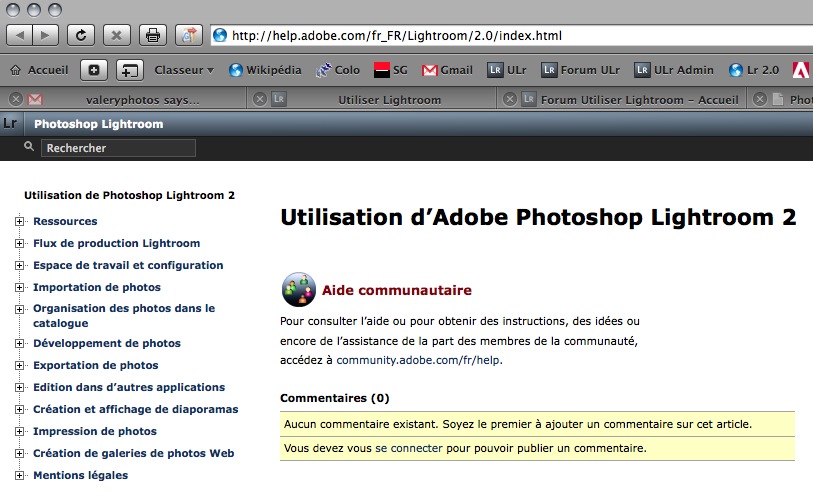Screen dimensions: 813x500
Task: Click the Aide communautaire community icon
Action: coord(299,289)
